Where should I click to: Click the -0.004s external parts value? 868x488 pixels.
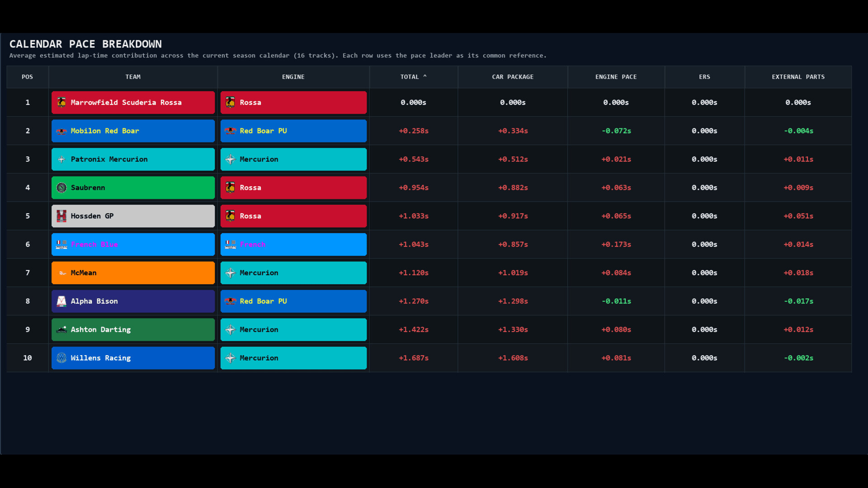coord(798,131)
